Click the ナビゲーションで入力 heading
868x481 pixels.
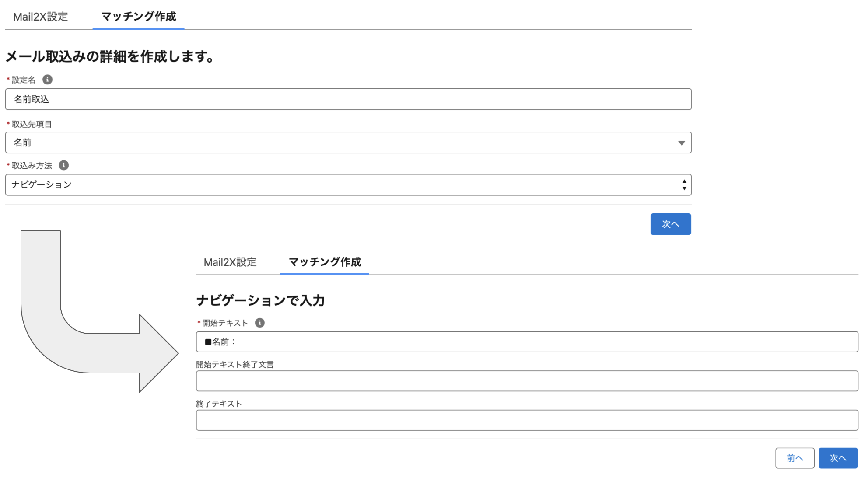(x=260, y=300)
